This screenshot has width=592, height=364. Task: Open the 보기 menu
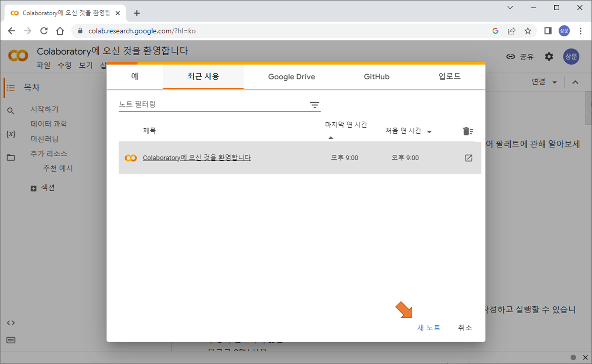pos(86,65)
